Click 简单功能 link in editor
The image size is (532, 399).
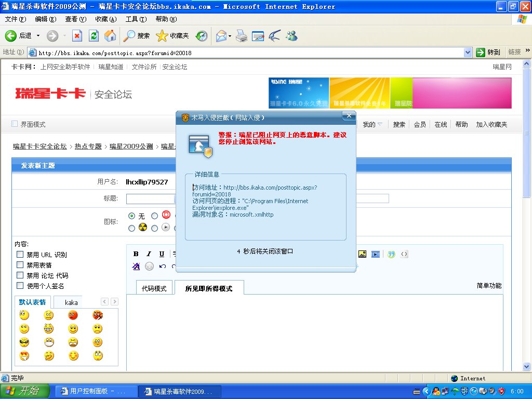point(489,285)
